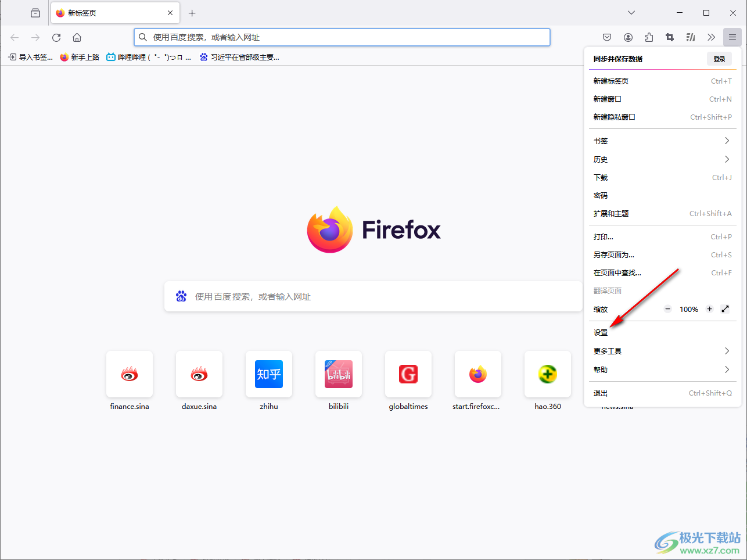Open the 习近平在省部级主要 bookmark
Image resolution: width=747 pixels, height=560 pixels.
(x=239, y=57)
